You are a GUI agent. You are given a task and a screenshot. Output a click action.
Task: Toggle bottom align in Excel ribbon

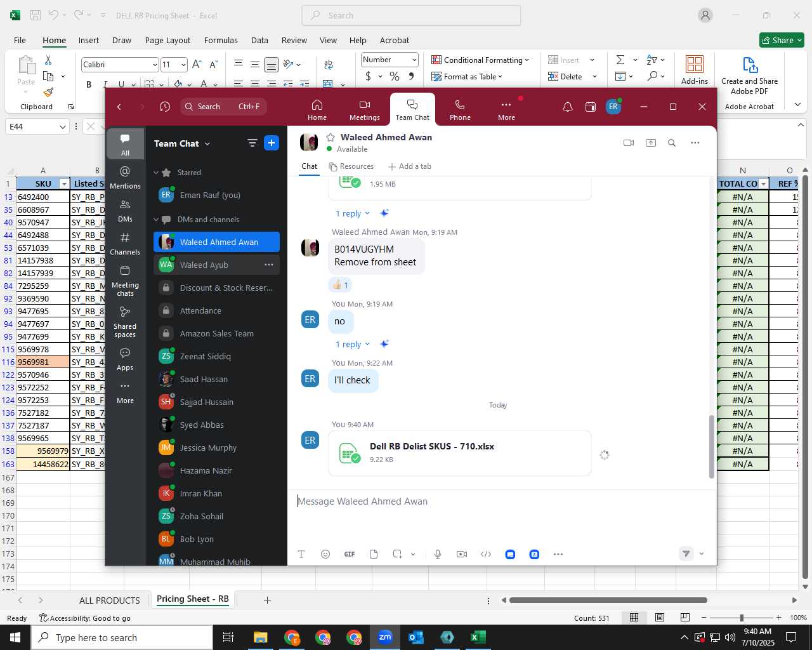tap(272, 64)
